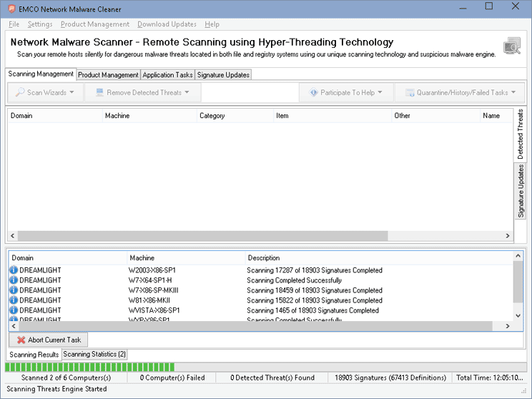Viewport: 532px width, 399px height.
Task: Sort scan log by Description column header
Action: 379,258
